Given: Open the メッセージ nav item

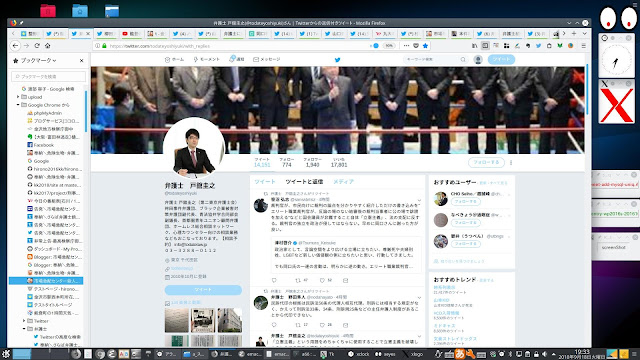Looking at the screenshot, I should tap(267, 60).
